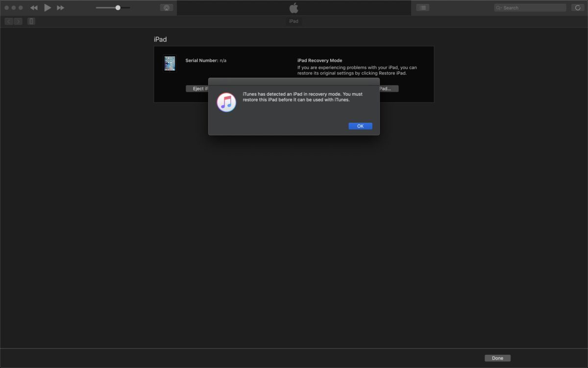588x368 pixels.
Task: Click the 'Serial Number: n/a' text
Action: coord(206,60)
